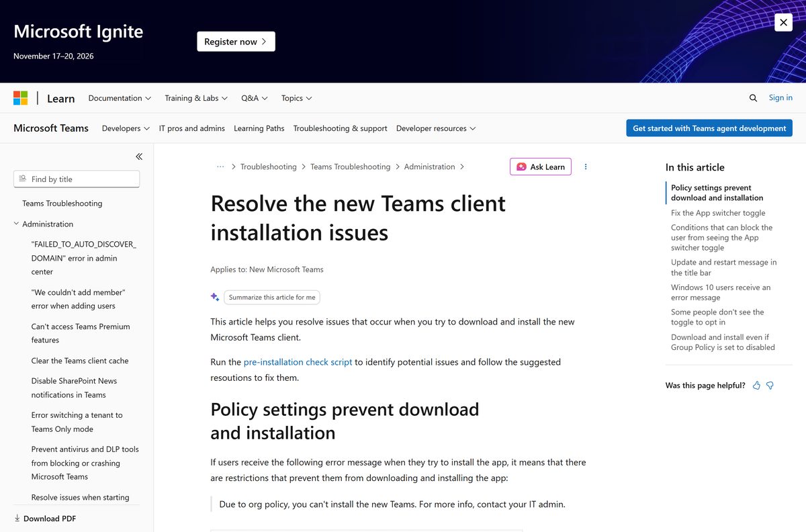Open the Training & Labs dropdown
Image resolution: width=806 pixels, height=532 pixels.
pyautogui.click(x=196, y=98)
